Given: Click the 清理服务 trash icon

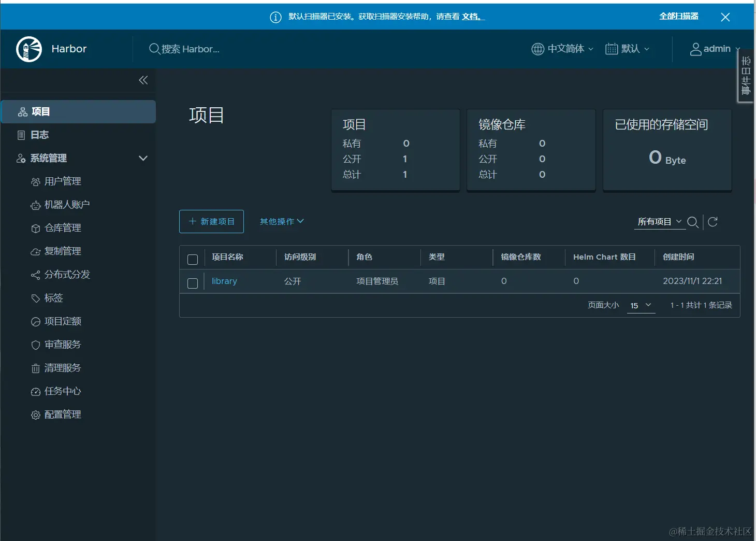Looking at the screenshot, I should [x=36, y=368].
